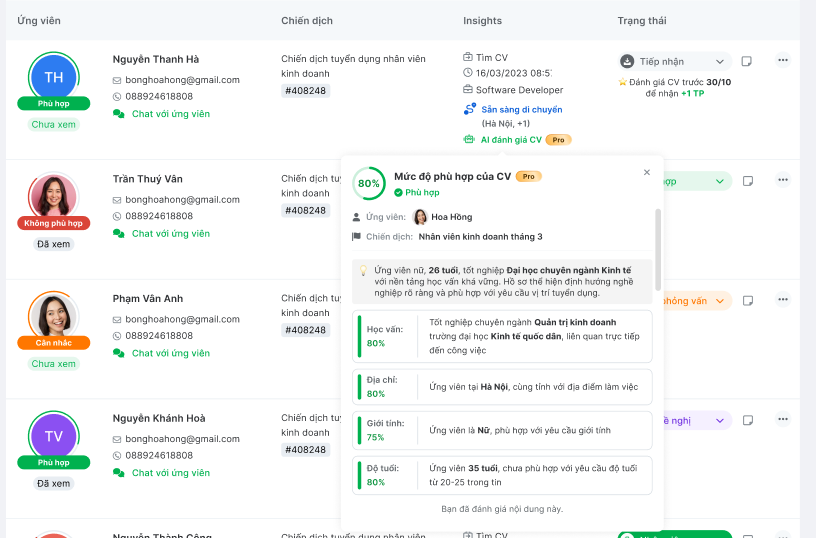
Task: Open more options for Nguyễn Thanh Hà
Action: (783, 60)
